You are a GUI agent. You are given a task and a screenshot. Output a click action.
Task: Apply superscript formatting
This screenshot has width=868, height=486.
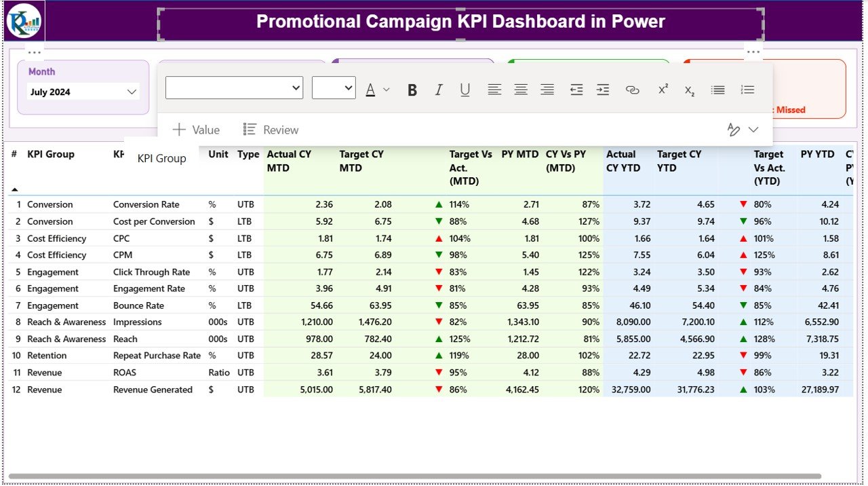pyautogui.click(x=663, y=89)
